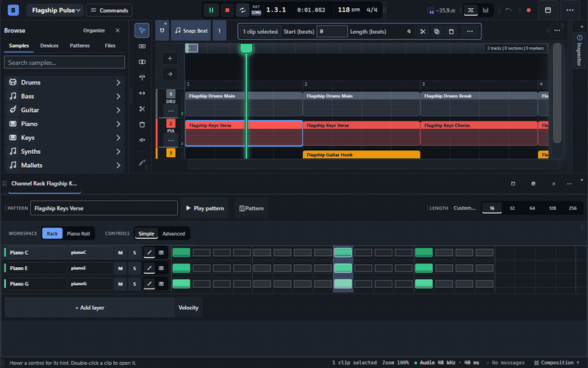Screen dimensions: 588x368
Task: Expand the Piano sample category
Action: 65,124
